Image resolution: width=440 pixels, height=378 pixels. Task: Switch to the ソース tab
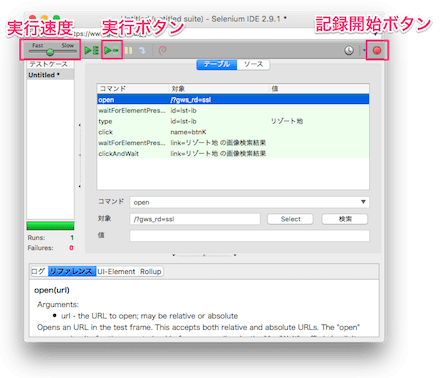[x=253, y=64]
